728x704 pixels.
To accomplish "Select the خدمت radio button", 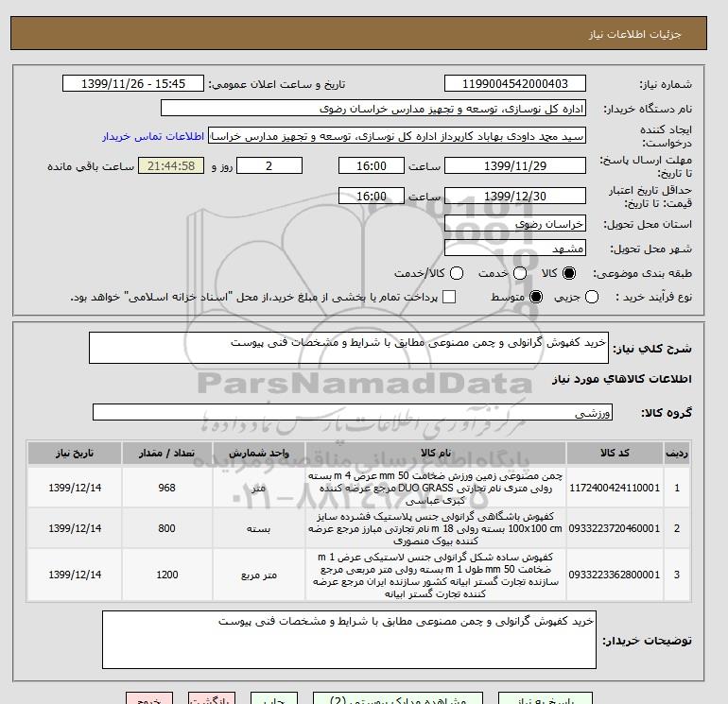I will [520, 273].
